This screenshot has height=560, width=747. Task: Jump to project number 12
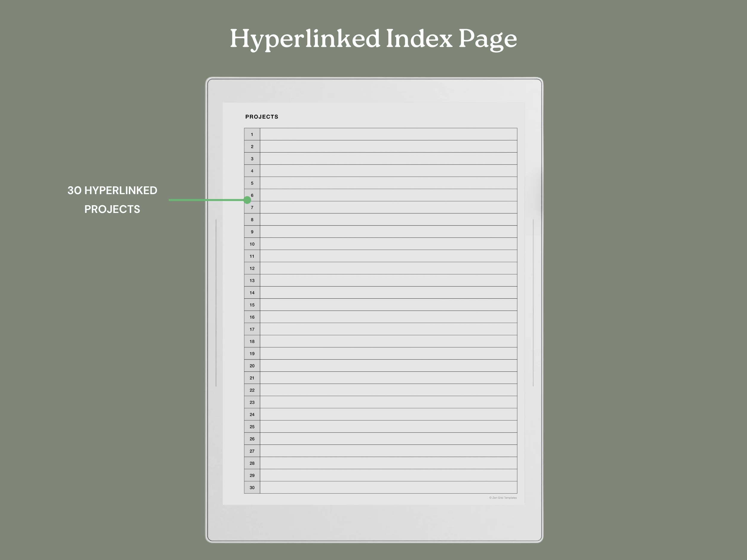click(252, 269)
